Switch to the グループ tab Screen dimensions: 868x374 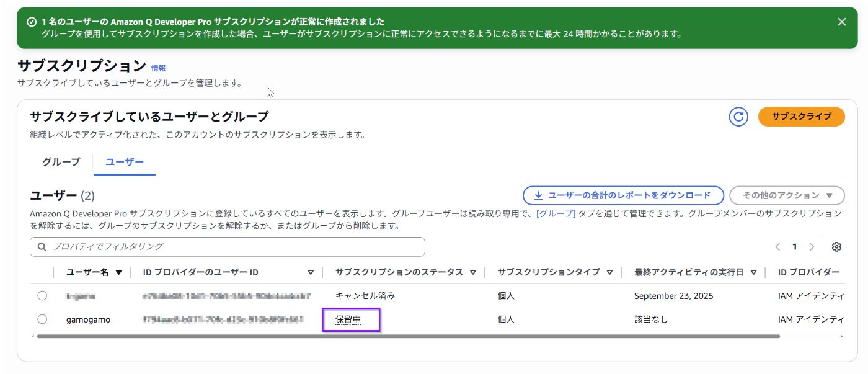tap(61, 162)
